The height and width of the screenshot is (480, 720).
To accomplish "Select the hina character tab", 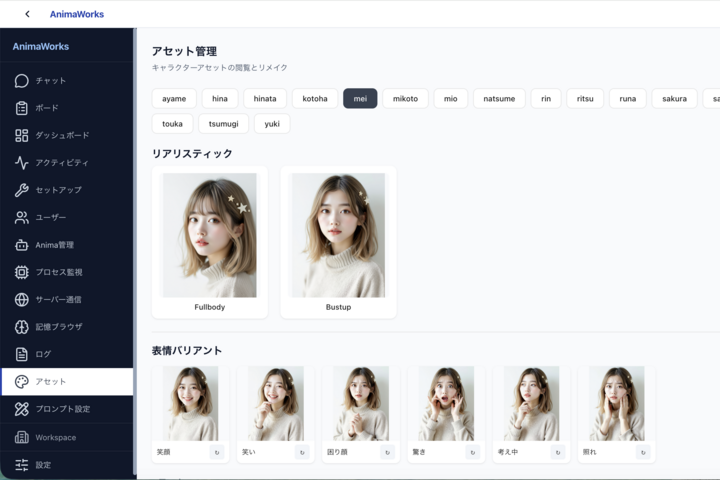I will (x=220, y=98).
